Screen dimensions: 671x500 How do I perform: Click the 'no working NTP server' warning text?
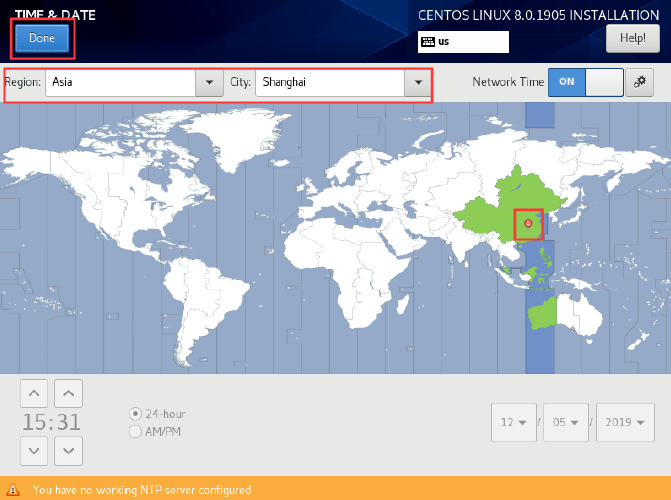pyautogui.click(x=142, y=490)
